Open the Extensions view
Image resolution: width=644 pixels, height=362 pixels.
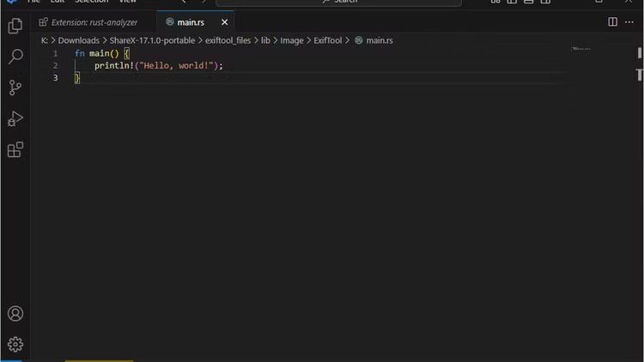coord(15,149)
